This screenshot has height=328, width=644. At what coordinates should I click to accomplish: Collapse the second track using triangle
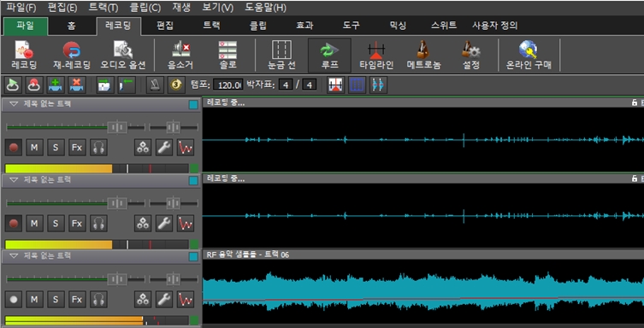pos(14,180)
